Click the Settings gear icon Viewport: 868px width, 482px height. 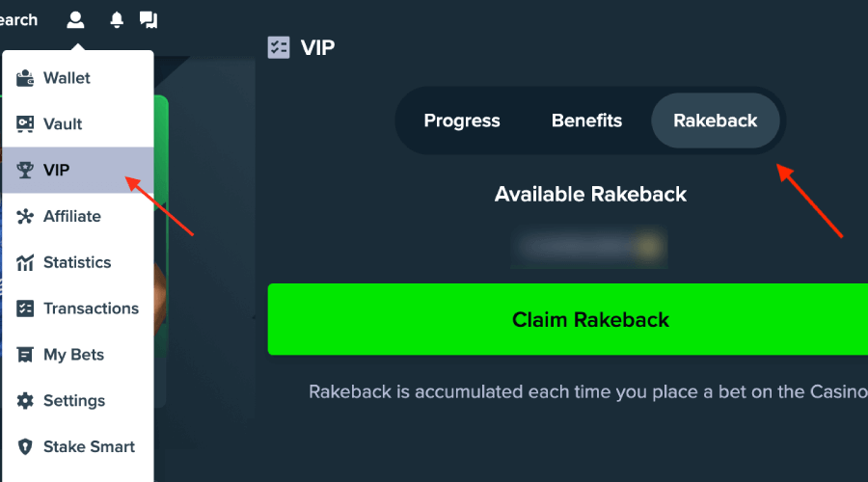(x=25, y=401)
